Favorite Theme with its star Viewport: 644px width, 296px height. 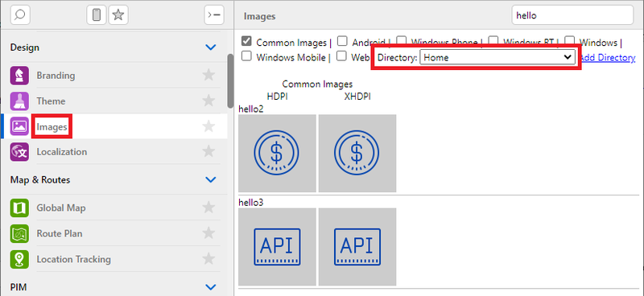[x=209, y=101]
